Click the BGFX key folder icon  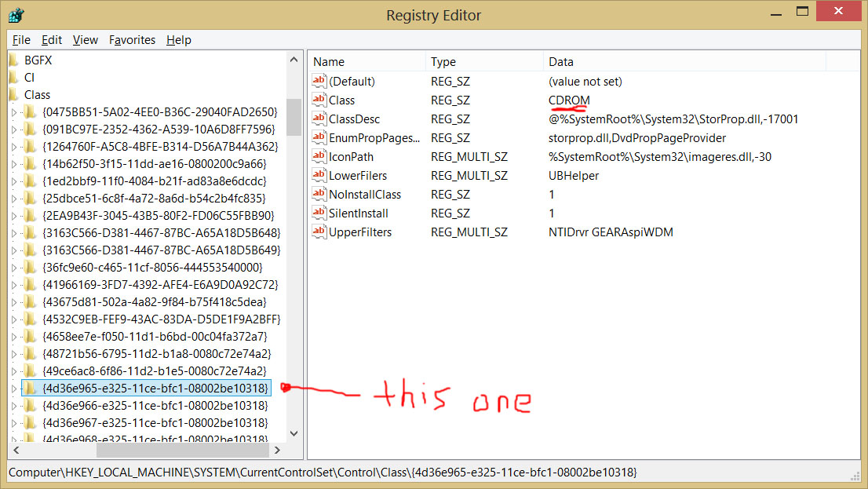[14, 60]
